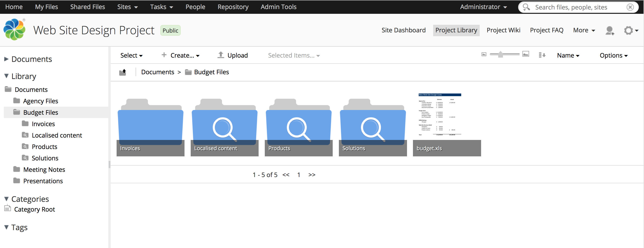Expand the Documents filter section

6,59
